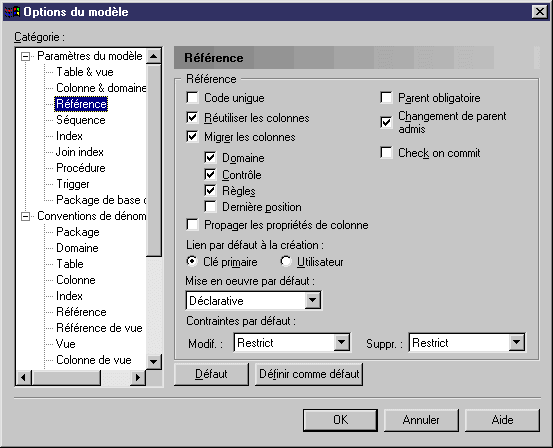553x448 pixels.
Task: Collapse the Conventions de dénomination node
Action: point(25,216)
